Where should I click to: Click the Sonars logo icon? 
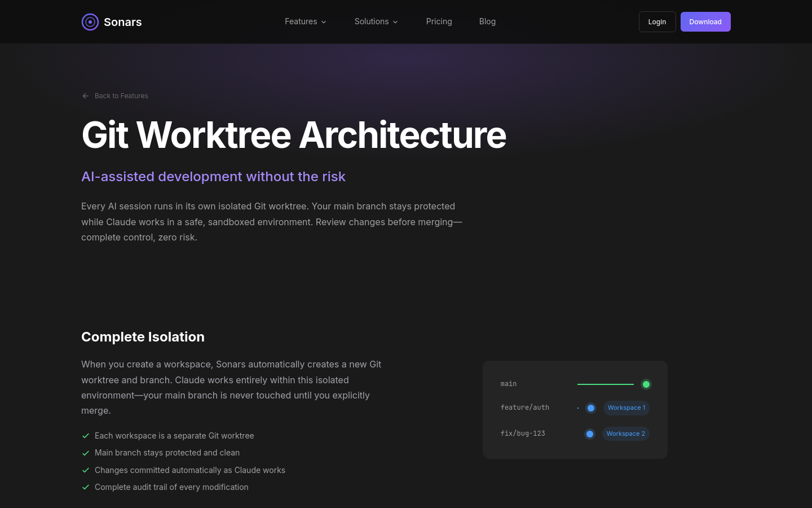(x=90, y=22)
